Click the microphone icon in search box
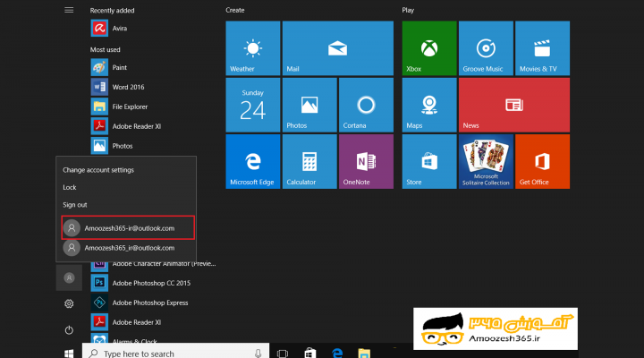The image size is (644, 358). click(x=258, y=353)
